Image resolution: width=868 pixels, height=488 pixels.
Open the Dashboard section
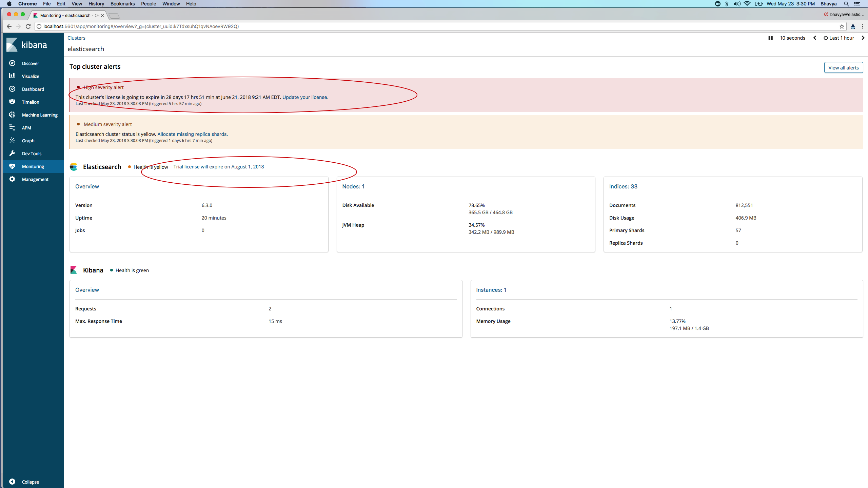tap(33, 89)
